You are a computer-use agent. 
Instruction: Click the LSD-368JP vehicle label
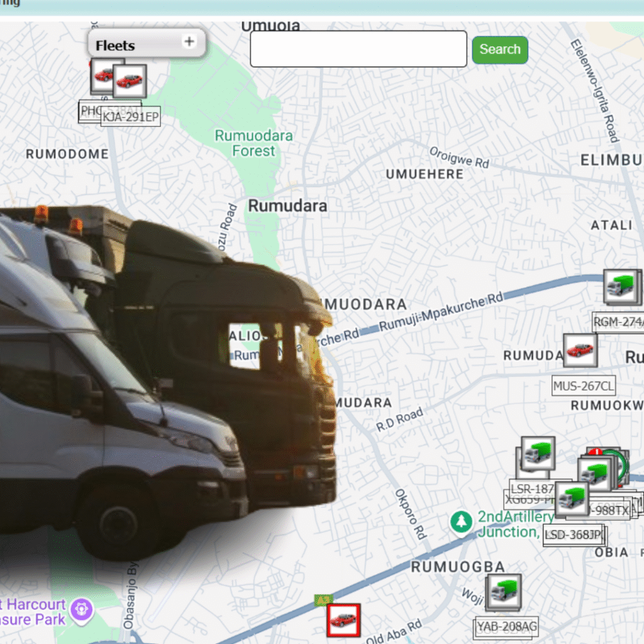point(574,535)
